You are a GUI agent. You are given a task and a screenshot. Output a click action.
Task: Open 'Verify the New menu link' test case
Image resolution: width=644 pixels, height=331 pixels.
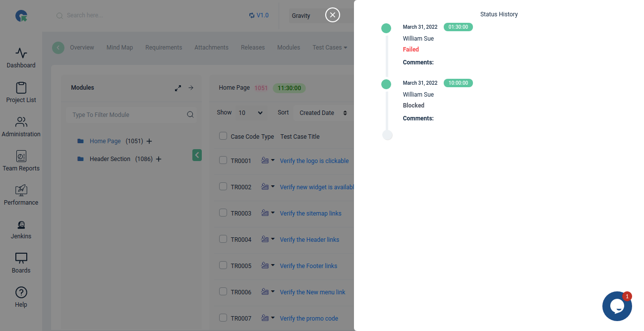click(x=312, y=292)
